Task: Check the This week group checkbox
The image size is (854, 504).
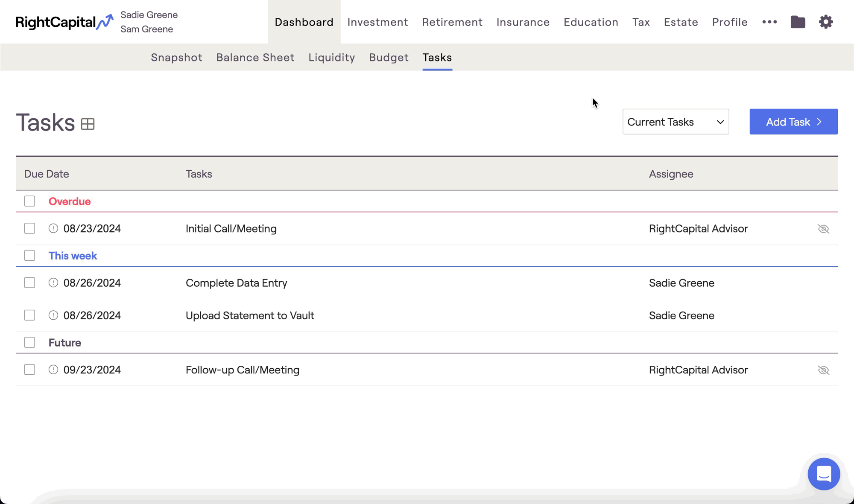Action: click(x=29, y=255)
